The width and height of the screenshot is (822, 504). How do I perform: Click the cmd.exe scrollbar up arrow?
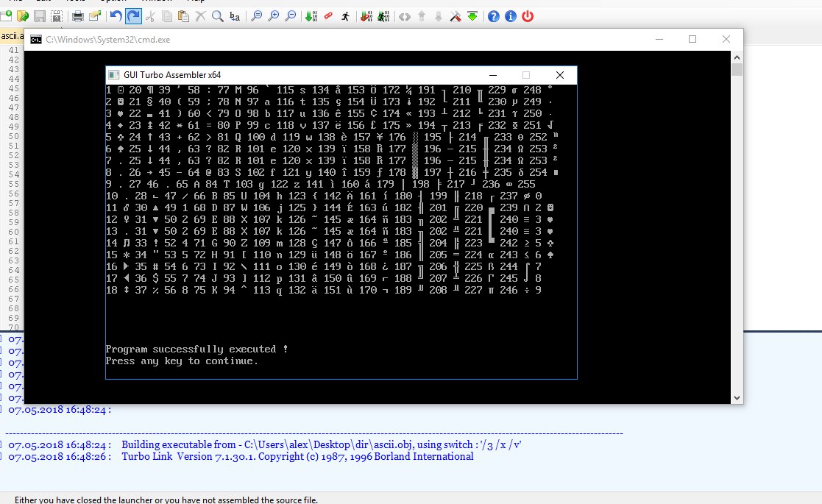tap(737, 57)
